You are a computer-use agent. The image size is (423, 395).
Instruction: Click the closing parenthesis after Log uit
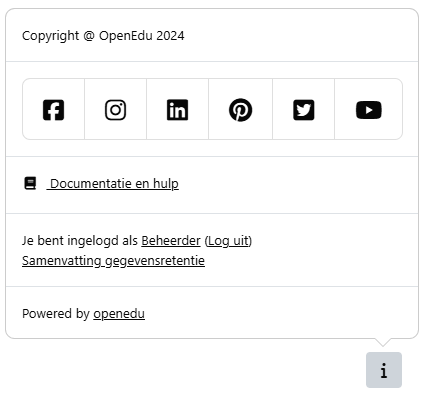click(x=251, y=240)
